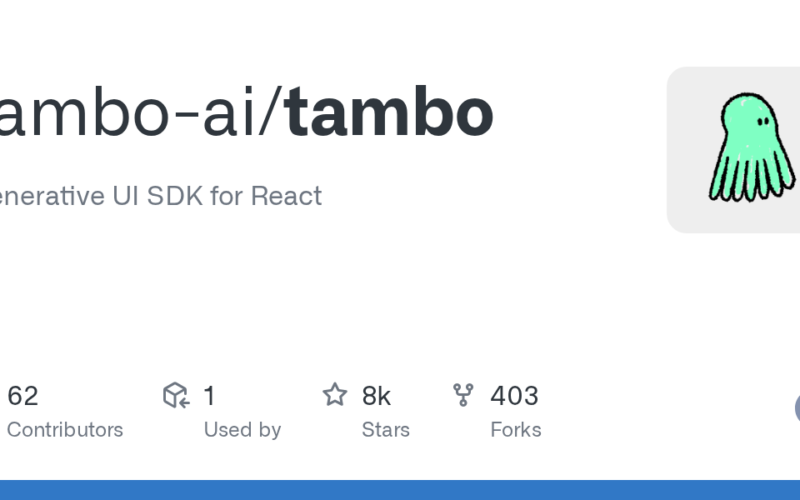
Task: Open the Forks label
Action: (x=515, y=430)
